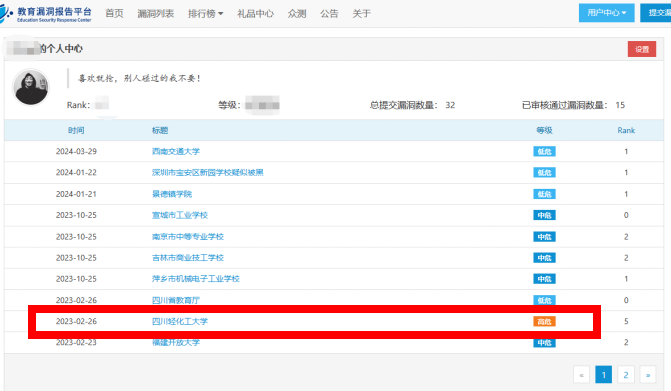The image size is (671, 391).
Task: Open the 漏洞列表 nav item
Action: point(155,14)
